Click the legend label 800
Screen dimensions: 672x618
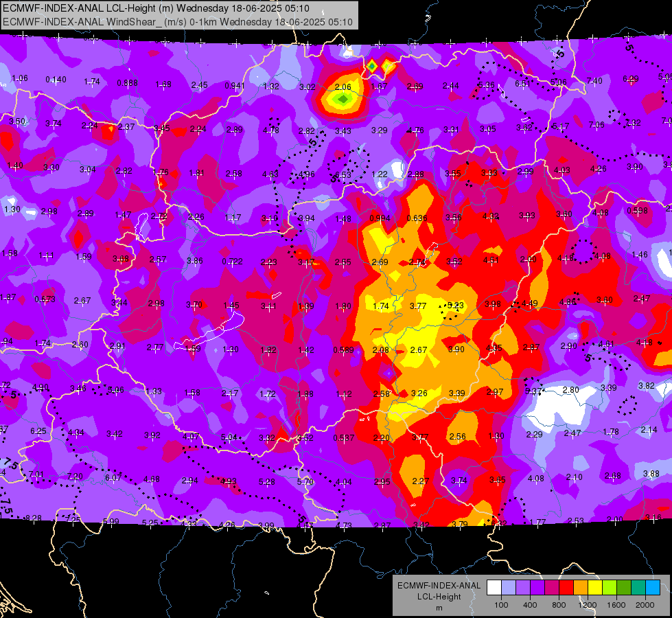coord(559,605)
